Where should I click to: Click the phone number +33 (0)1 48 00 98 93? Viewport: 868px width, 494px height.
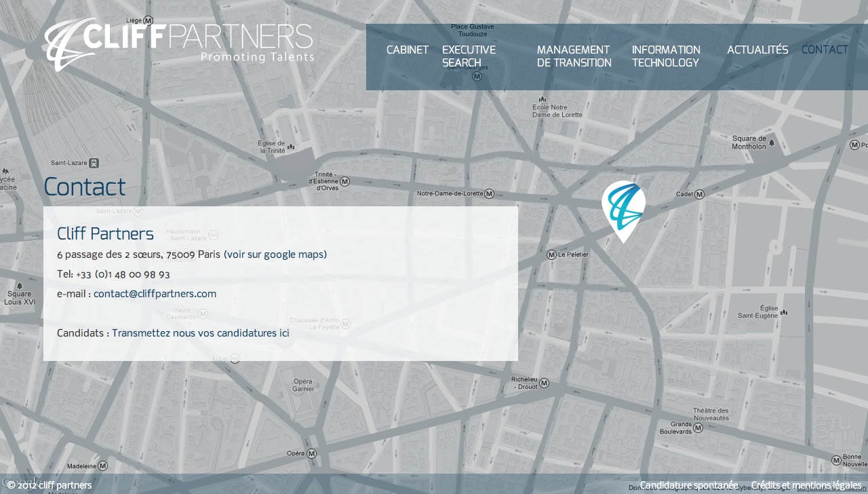pyautogui.click(x=123, y=275)
